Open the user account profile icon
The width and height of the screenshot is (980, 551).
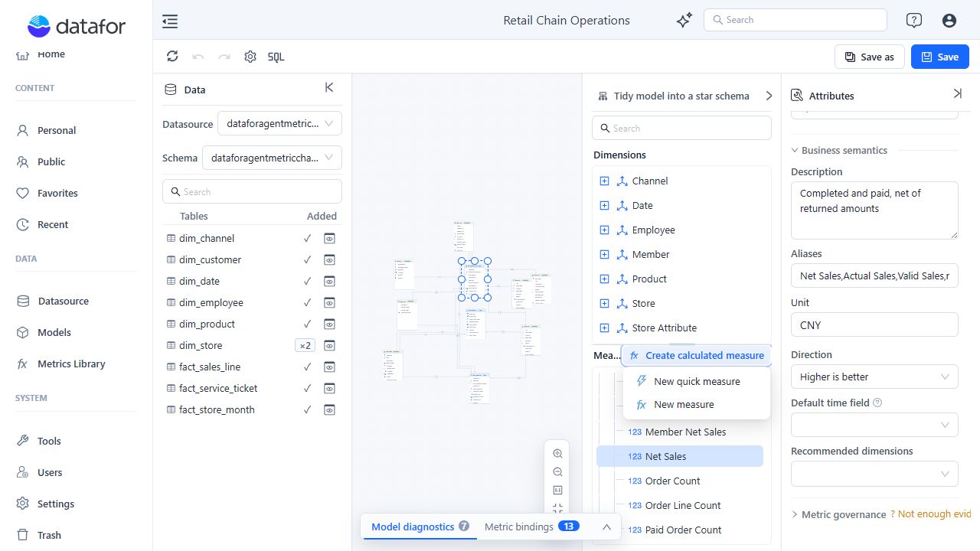coord(949,21)
